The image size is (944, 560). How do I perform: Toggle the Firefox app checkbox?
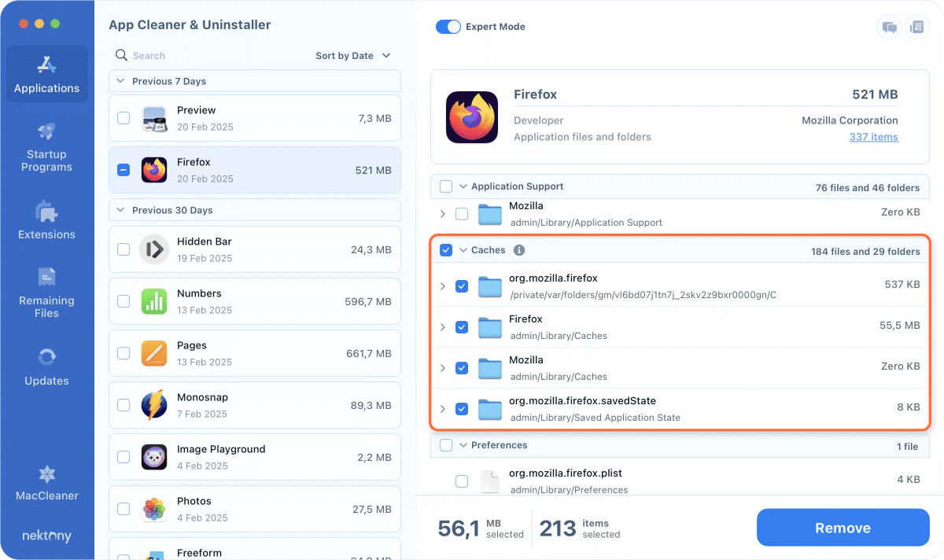[124, 170]
